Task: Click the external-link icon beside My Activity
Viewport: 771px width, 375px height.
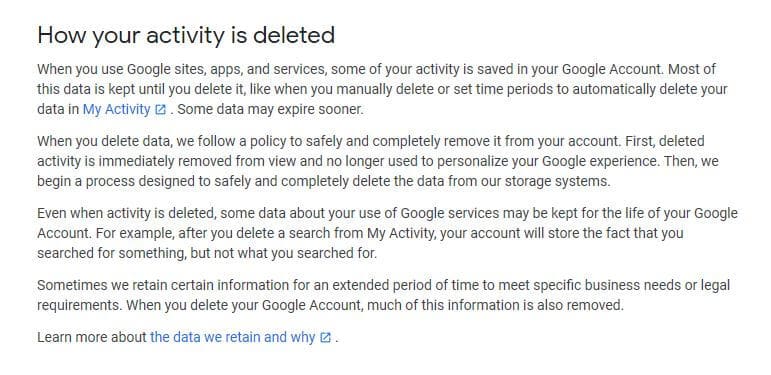Action: (x=160, y=110)
